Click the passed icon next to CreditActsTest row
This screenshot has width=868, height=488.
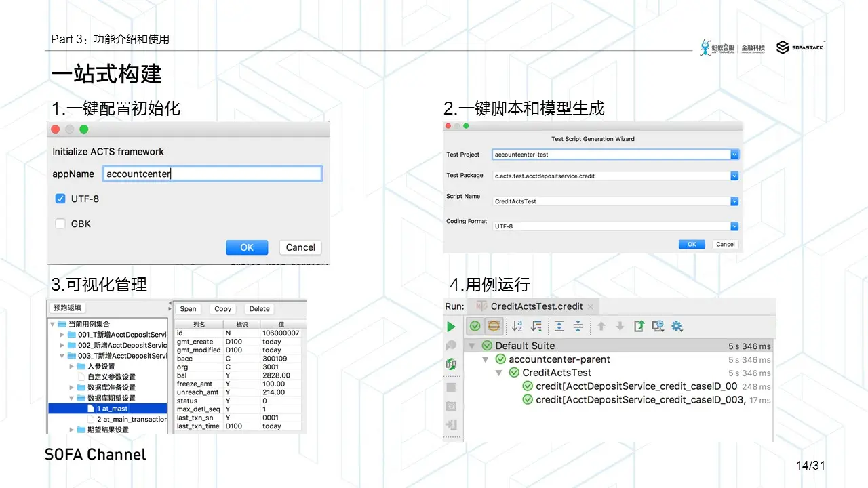[514, 373]
